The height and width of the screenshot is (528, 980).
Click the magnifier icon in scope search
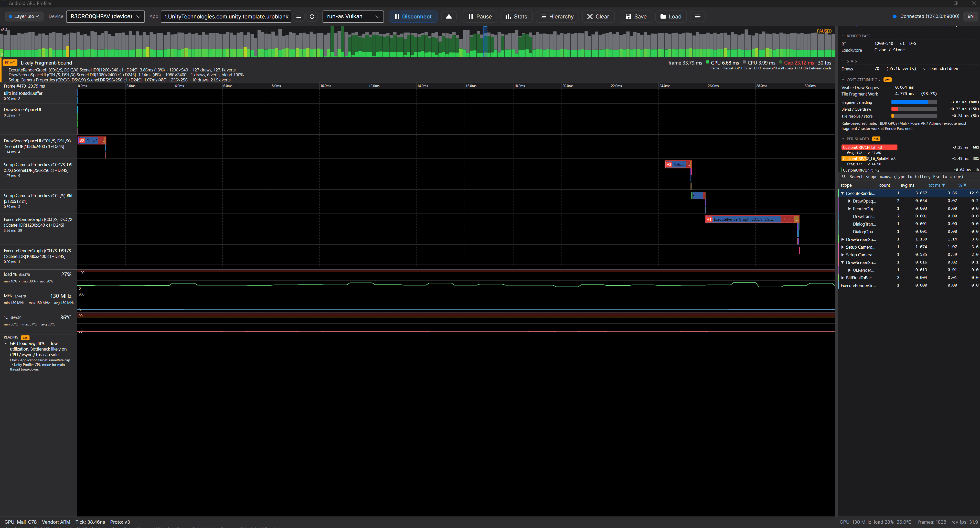click(844, 176)
